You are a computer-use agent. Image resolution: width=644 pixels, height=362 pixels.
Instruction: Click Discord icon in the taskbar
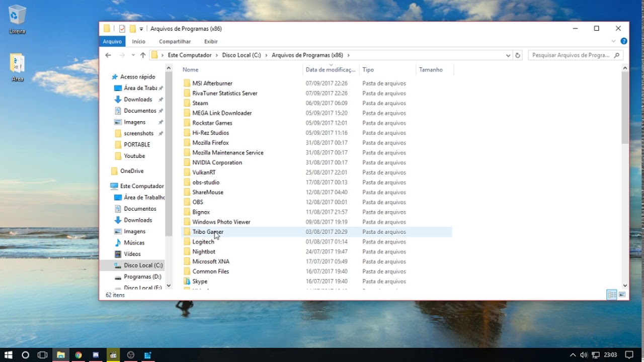tap(96, 355)
